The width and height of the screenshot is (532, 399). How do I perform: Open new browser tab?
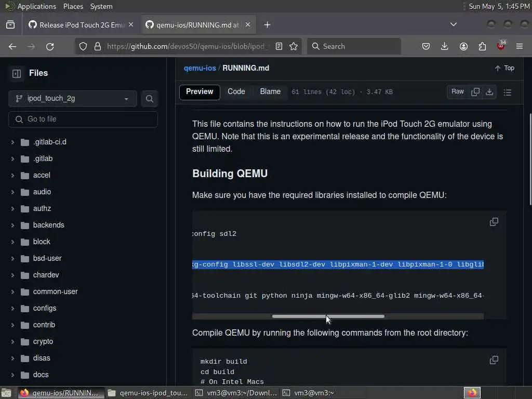(268, 25)
